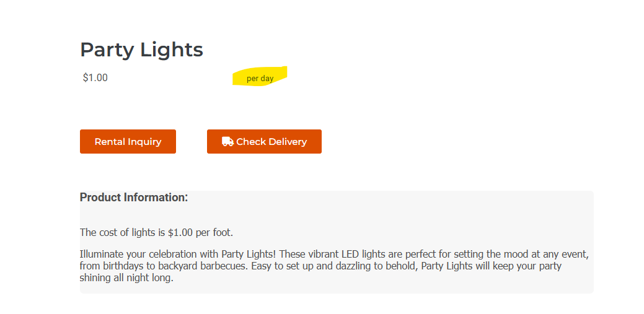Click the yellow highlighted per day label
The height and width of the screenshot is (314, 644).
pos(260,79)
